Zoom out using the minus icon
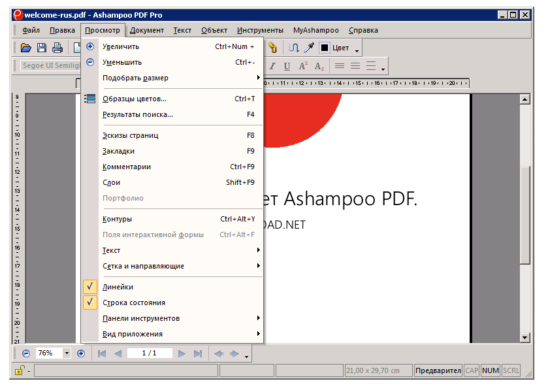 (26, 353)
